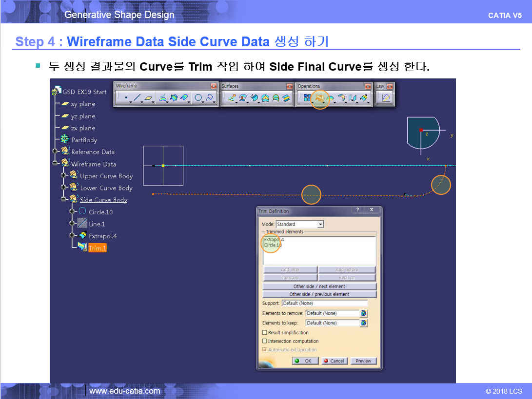
Task: Enable Result simplification checkbox
Action: (265, 333)
